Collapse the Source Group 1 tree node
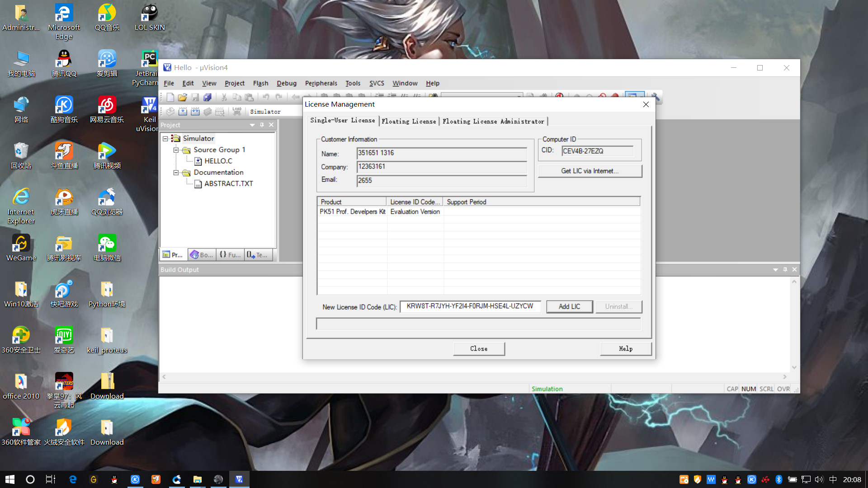868x488 pixels. [176, 150]
